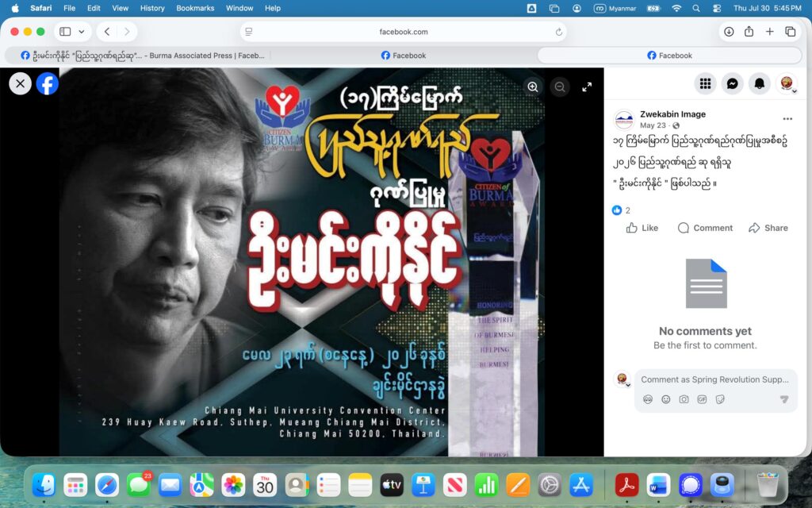Open a new Safari tab

click(769, 32)
